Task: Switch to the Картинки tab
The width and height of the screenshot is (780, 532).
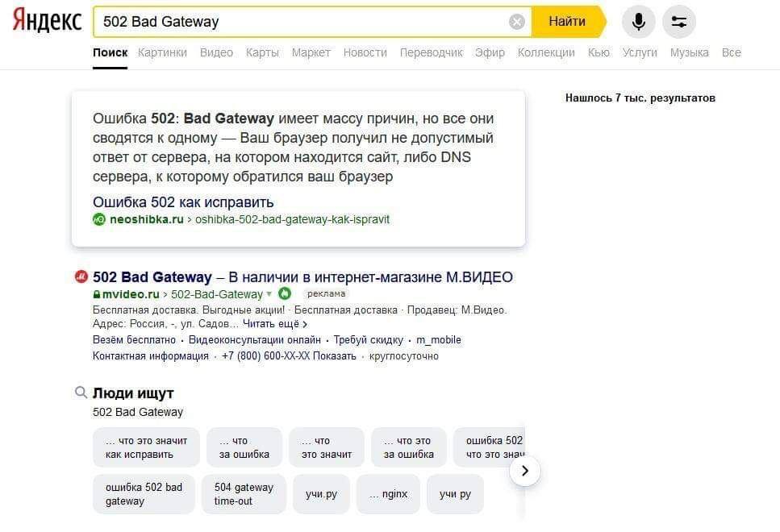Action: point(162,52)
